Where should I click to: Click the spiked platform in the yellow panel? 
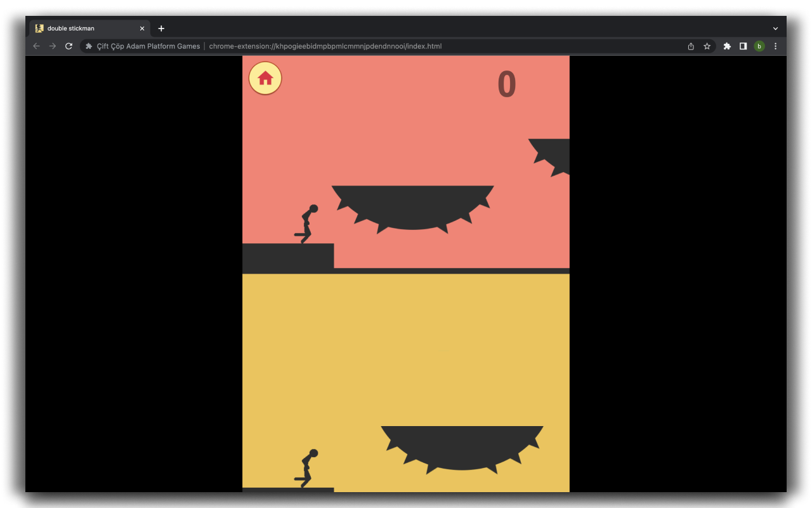point(462,446)
